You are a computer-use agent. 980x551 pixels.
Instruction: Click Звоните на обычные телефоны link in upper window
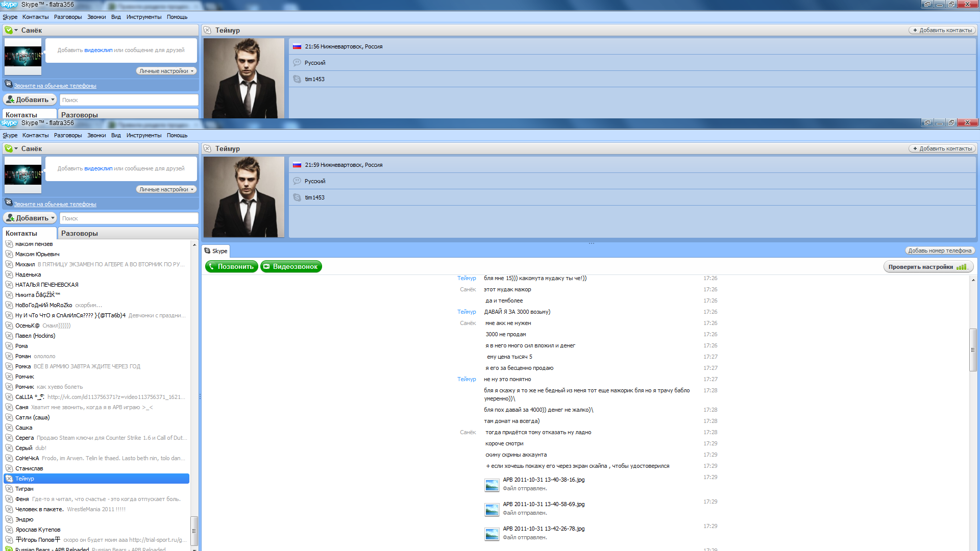click(55, 86)
